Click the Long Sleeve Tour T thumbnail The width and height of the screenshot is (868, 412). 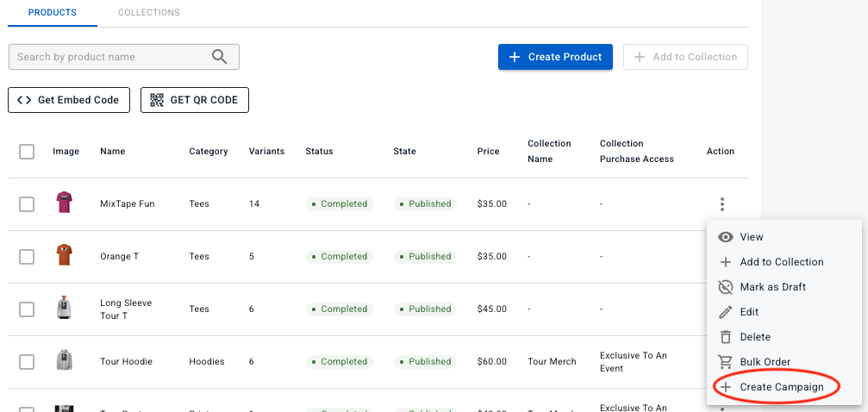(64, 309)
